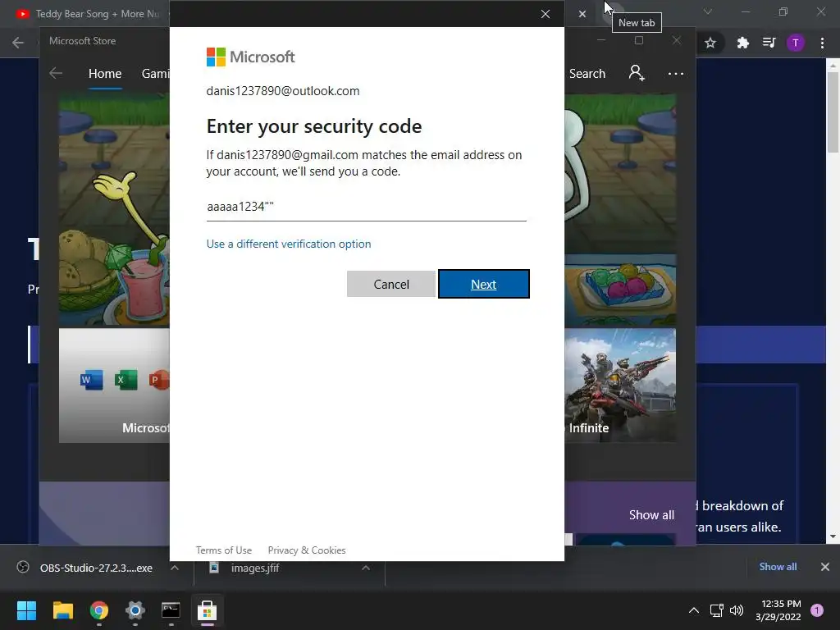Screen dimensions: 840x630
Task: Go back in Microsoft Store window
Action: (56, 73)
